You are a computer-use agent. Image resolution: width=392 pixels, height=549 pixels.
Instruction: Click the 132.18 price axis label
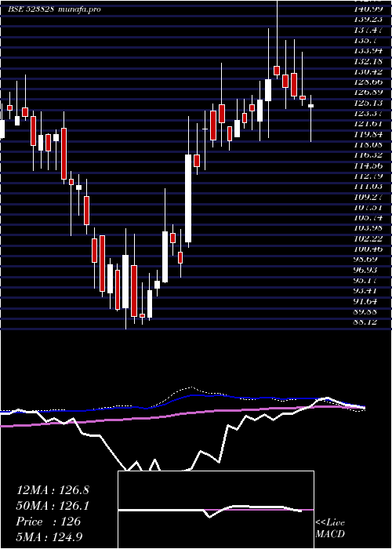click(367, 62)
